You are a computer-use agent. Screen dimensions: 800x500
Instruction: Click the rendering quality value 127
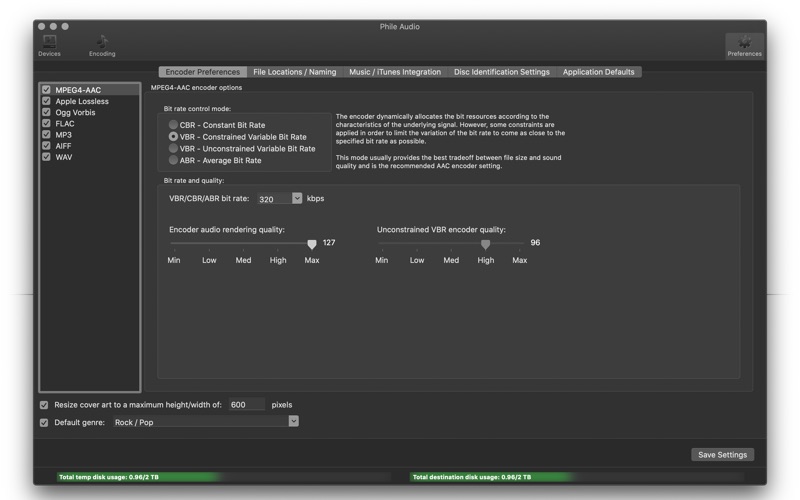(x=329, y=242)
